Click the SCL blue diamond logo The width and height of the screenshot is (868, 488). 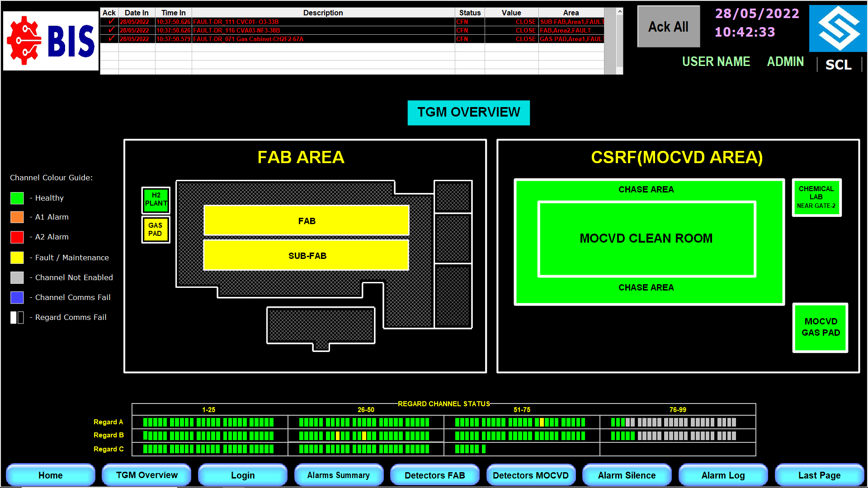tap(838, 28)
